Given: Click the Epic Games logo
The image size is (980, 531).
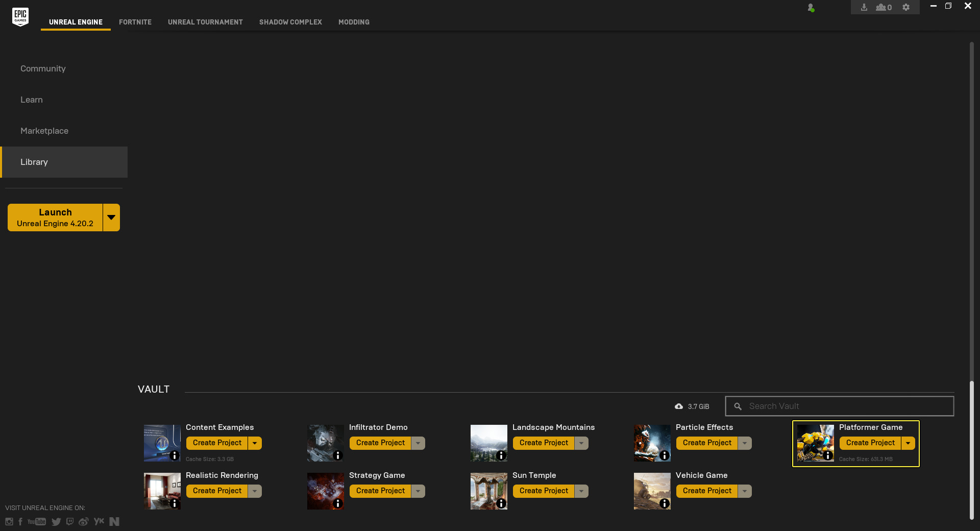Looking at the screenshot, I should (20, 16).
